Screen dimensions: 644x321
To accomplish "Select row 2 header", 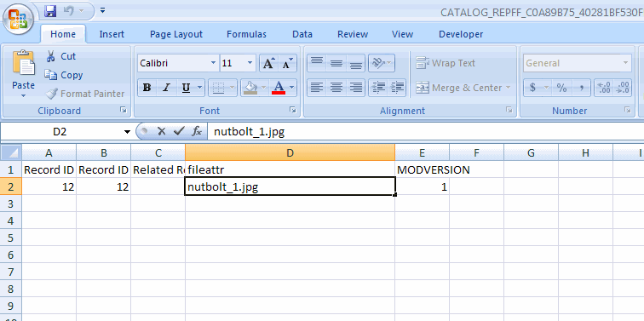I will click(10, 186).
